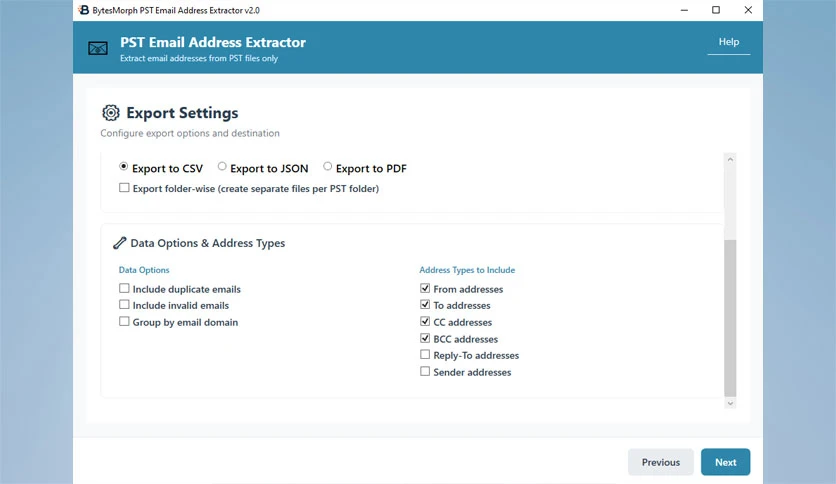Check Reply-To addresses
This screenshot has width=836, height=484.
tap(425, 354)
